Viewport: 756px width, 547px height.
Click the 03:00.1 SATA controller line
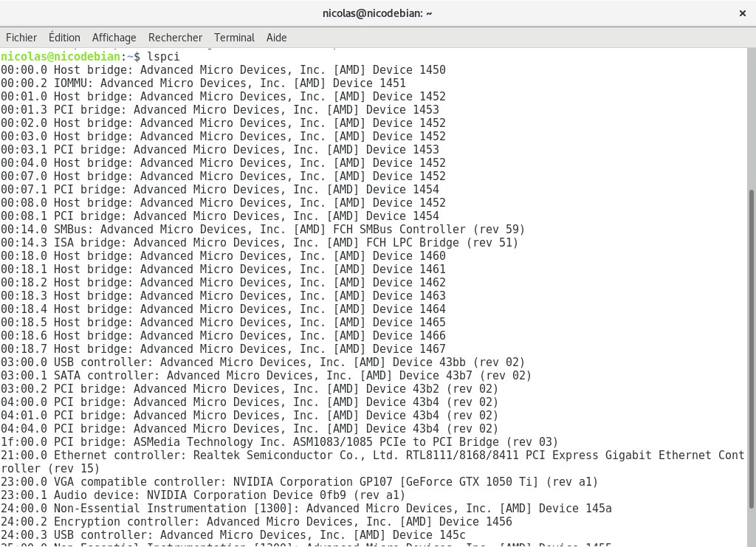[266, 376]
